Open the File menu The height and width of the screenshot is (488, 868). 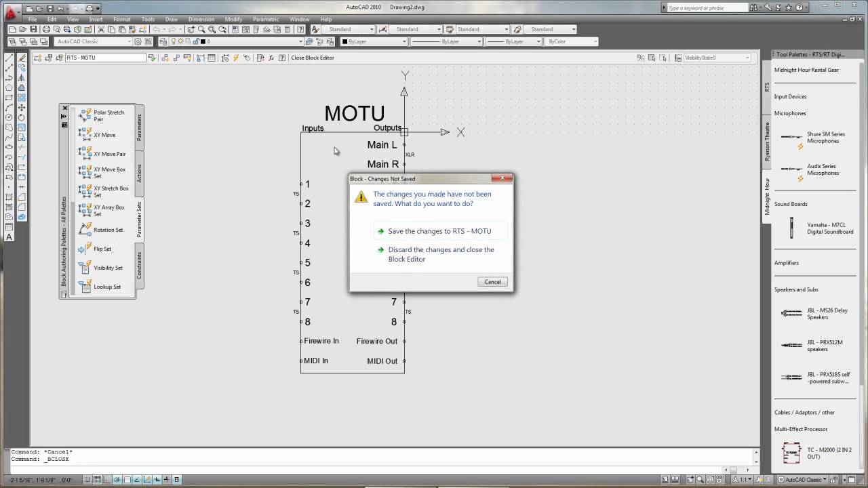pyautogui.click(x=32, y=20)
